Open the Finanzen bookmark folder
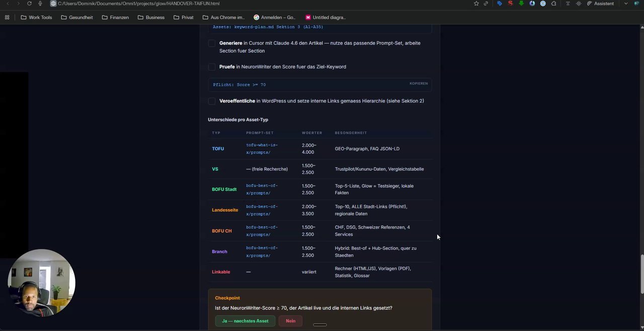The height and width of the screenshot is (331, 644). click(x=115, y=17)
